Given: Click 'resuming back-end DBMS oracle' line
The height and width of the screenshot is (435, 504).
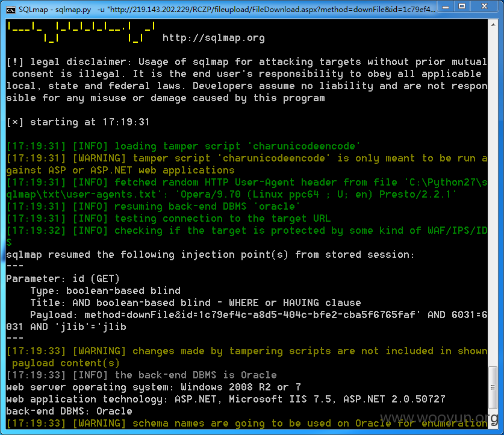Looking at the screenshot, I should coord(154,207).
